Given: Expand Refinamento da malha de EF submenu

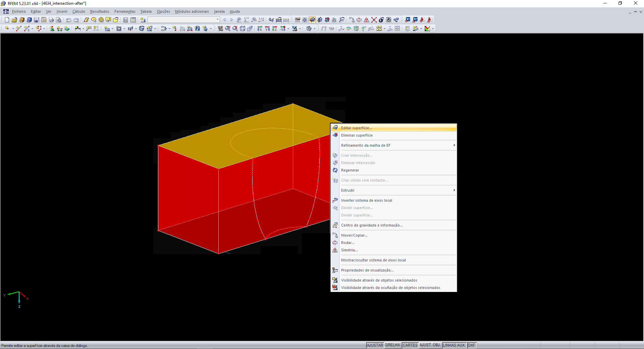Looking at the screenshot, I should (398, 145).
